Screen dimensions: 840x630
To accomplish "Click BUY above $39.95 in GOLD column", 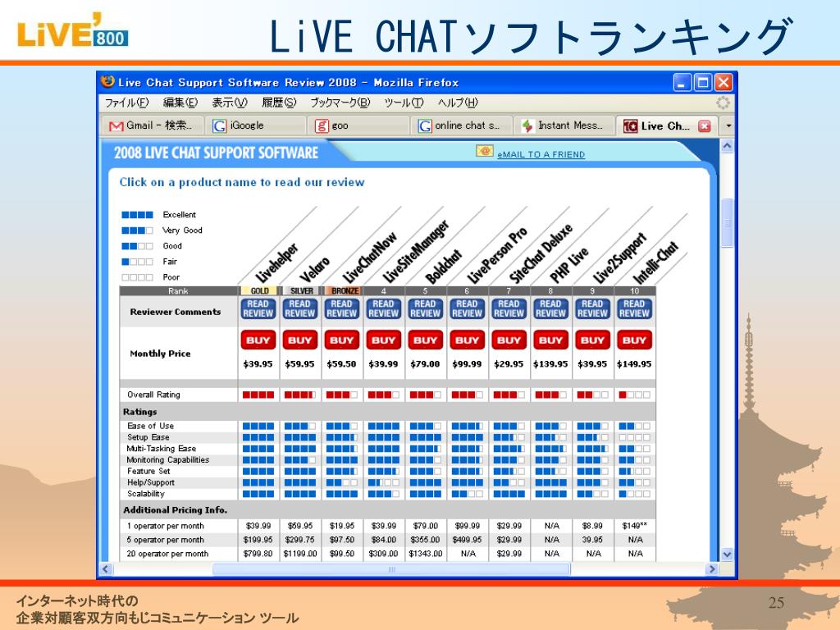I will (x=258, y=340).
